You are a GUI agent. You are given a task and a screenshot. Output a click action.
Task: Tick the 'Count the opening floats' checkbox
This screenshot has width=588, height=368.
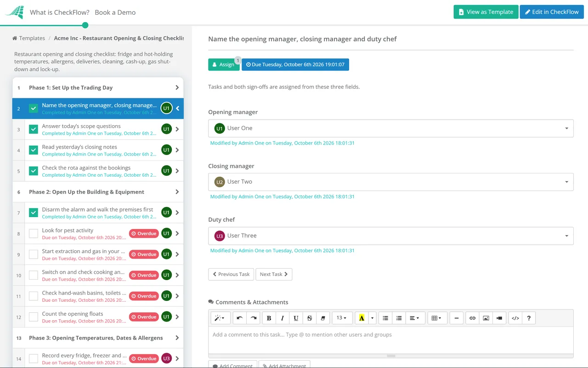click(x=34, y=317)
